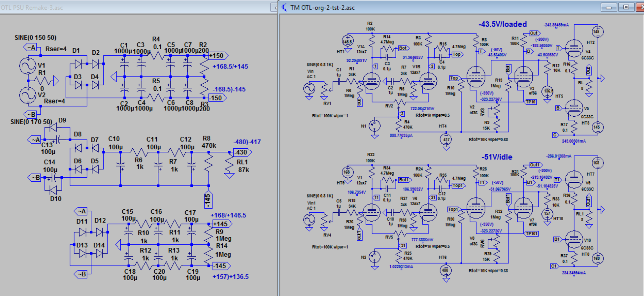This screenshot has width=644, height=296.
Task: Click the -43.5V/loaded heading text
Action: coord(502,24)
